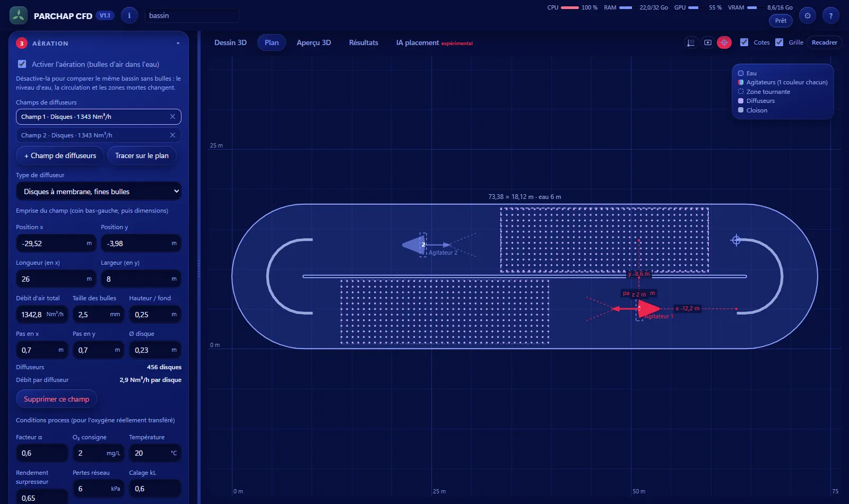Switch to the Dessin 3D tab
The width and height of the screenshot is (849, 504).
point(230,42)
